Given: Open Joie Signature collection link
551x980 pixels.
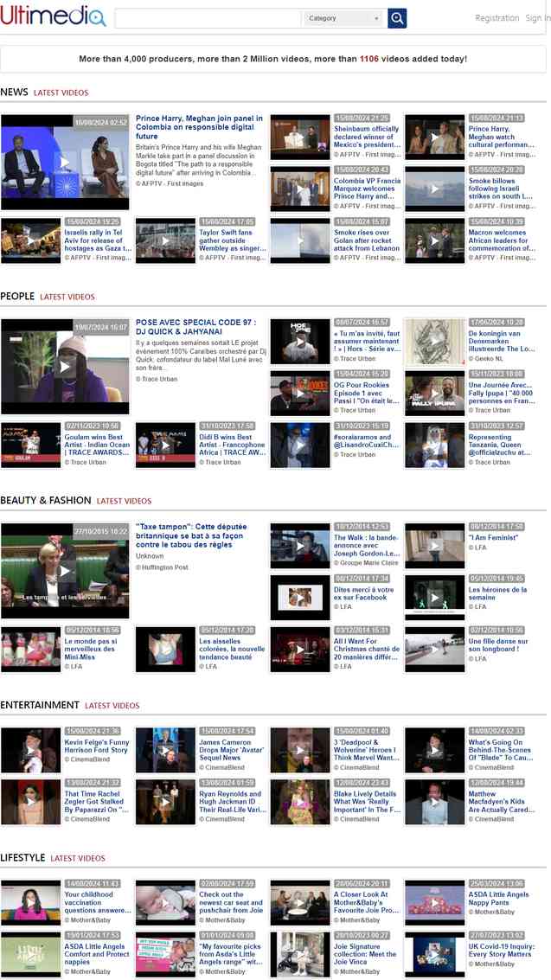Looking at the screenshot, I should point(365,954).
